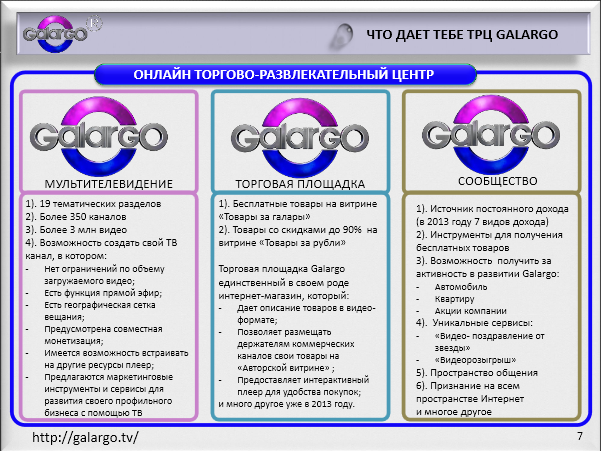Click the Galargo logo above ТОРГОВАЯ ПЛОЩАДКА
The image size is (601, 451).
[300, 138]
